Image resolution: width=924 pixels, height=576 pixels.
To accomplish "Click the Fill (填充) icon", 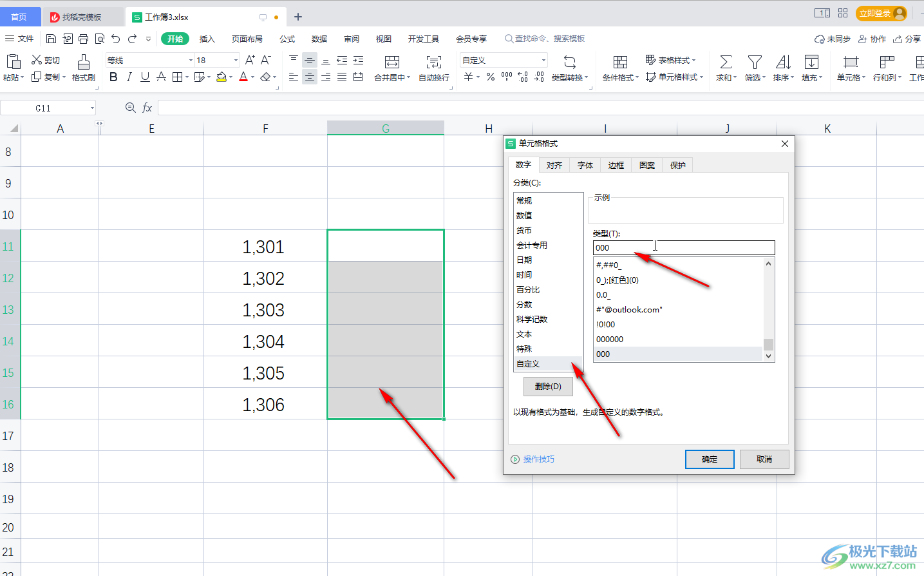I will 811,62.
